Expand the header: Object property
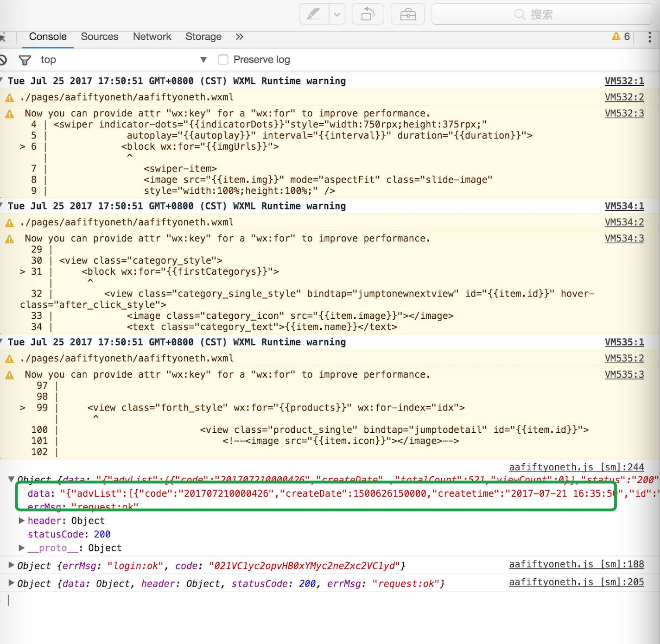The image size is (660, 644). 21,521
